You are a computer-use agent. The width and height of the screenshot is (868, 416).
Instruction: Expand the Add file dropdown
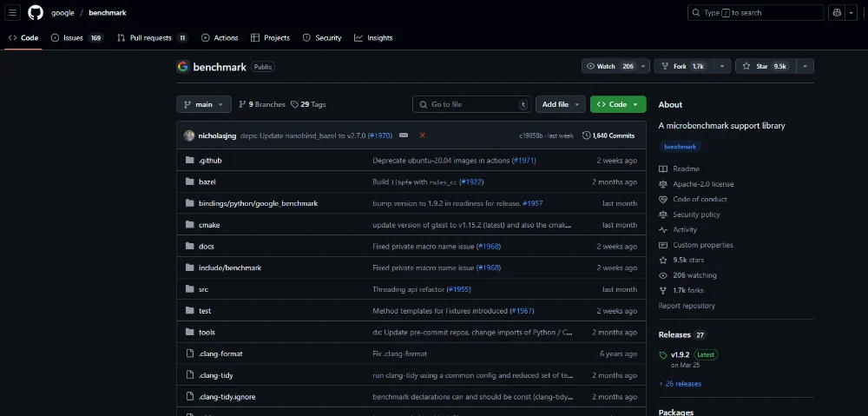pos(559,104)
